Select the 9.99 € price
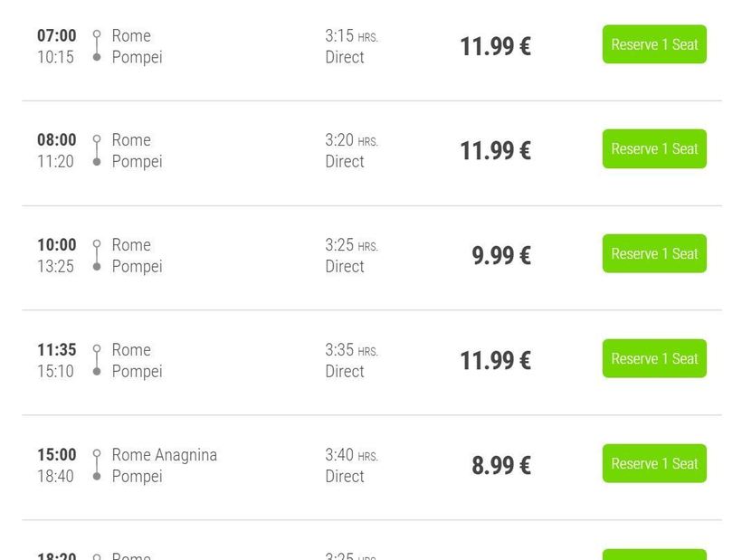The height and width of the screenshot is (560, 742). coord(500,256)
